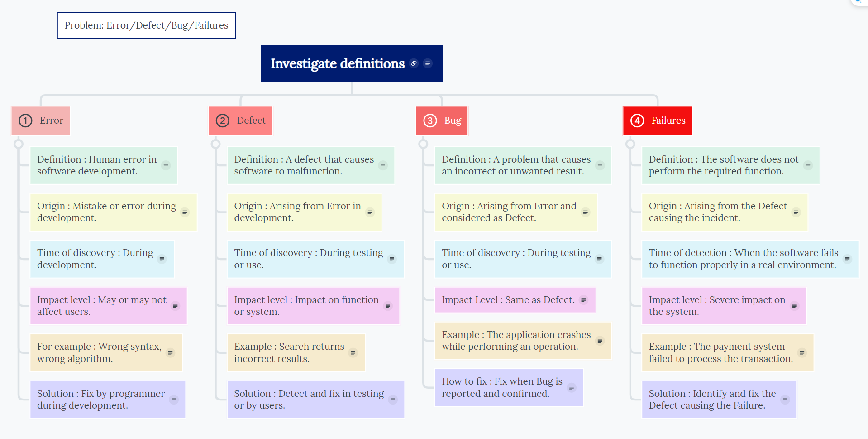Click note icon on Bug impact level node

583,300
